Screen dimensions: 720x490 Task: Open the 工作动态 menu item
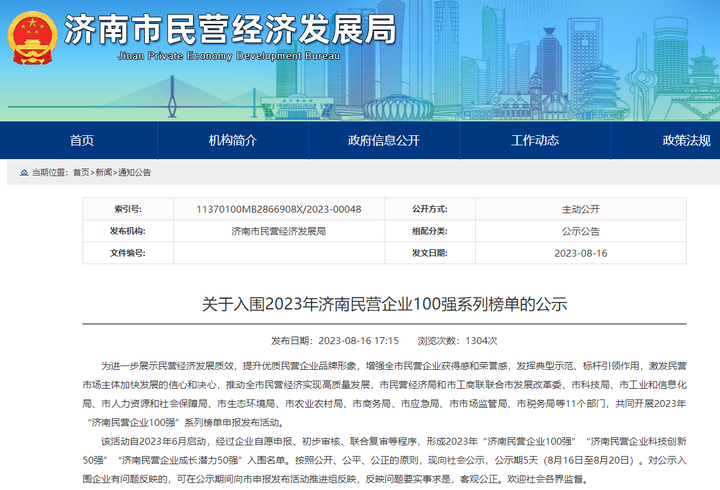(x=535, y=141)
